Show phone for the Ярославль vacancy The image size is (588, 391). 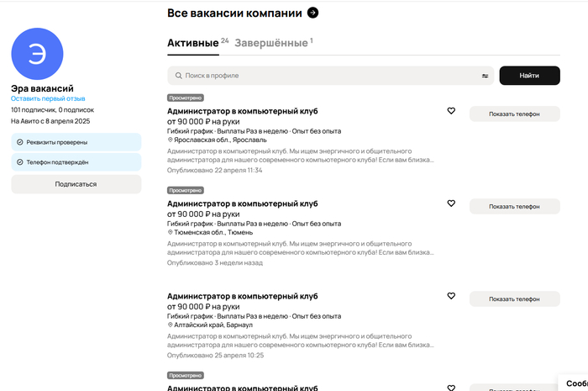tap(514, 114)
